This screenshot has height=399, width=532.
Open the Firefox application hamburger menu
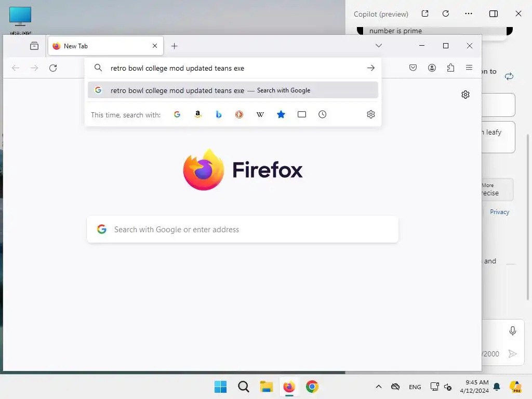pyautogui.click(x=469, y=68)
